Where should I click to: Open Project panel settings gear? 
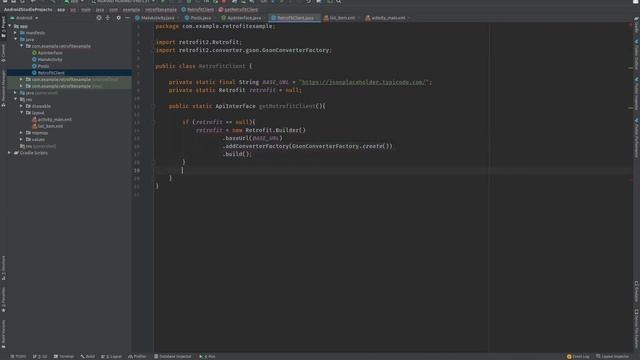[118, 18]
